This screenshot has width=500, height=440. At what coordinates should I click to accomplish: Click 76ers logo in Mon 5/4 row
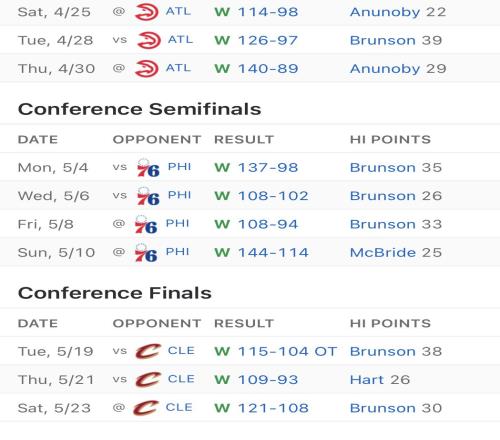148,168
